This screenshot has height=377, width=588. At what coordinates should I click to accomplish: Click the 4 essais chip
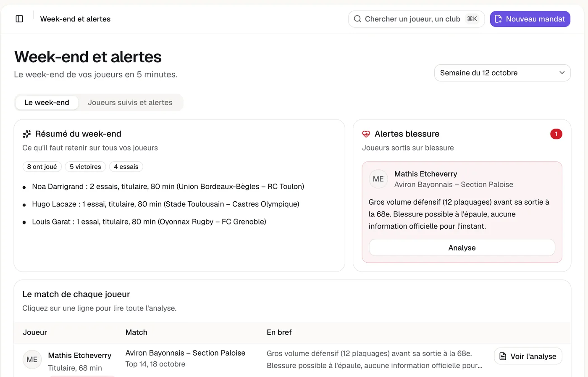tap(126, 167)
